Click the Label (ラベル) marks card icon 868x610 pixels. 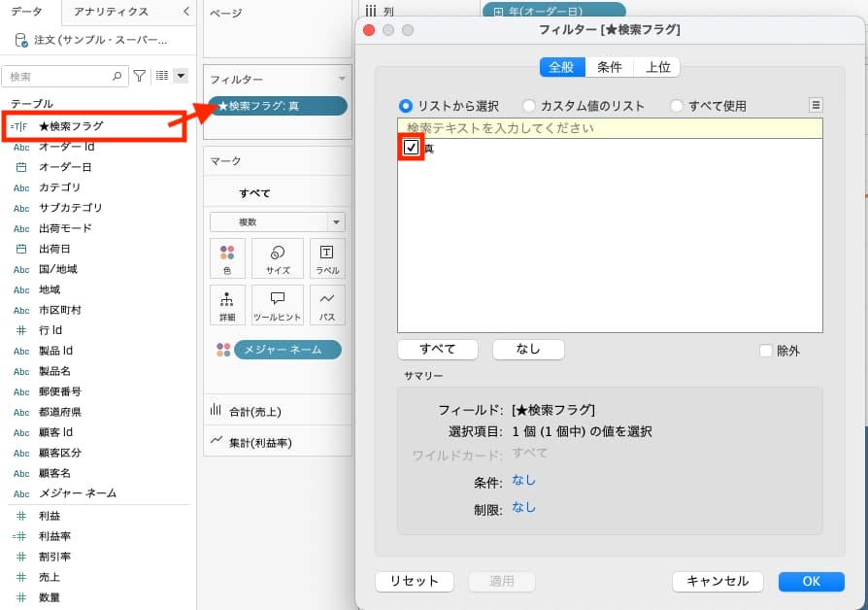[x=327, y=258]
